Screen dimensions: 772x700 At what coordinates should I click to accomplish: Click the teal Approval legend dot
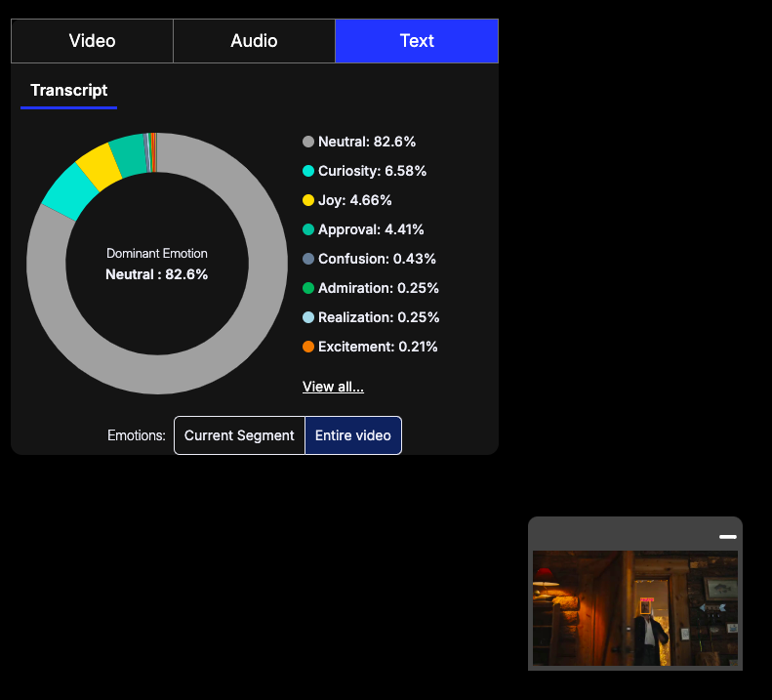(x=308, y=229)
